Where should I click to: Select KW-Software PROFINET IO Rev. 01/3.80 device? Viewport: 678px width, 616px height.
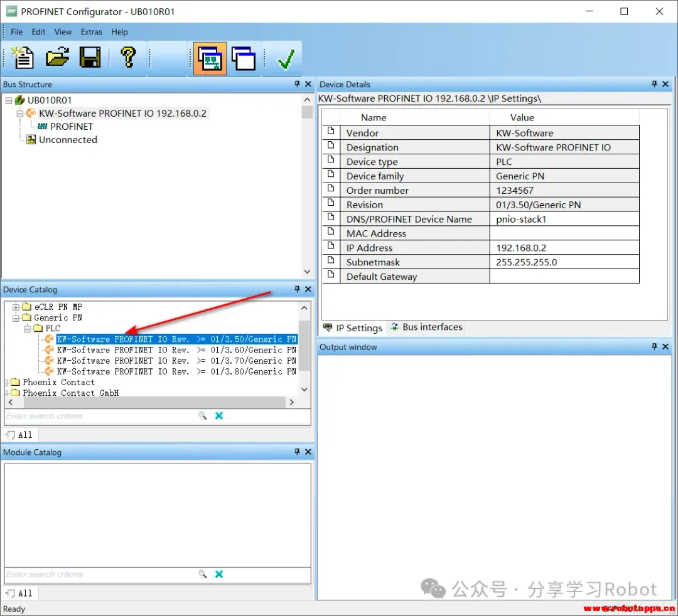176,371
